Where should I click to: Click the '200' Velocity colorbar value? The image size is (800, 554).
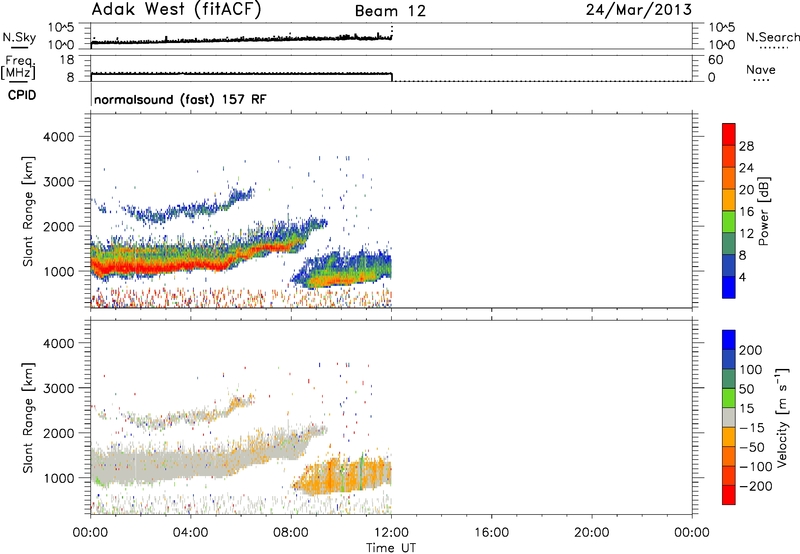(751, 350)
